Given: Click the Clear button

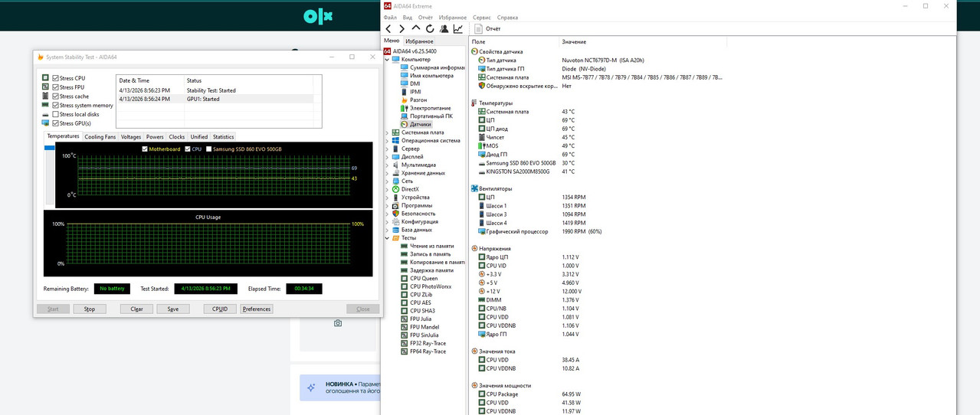Looking at the screenshot, I should point(136,309).
